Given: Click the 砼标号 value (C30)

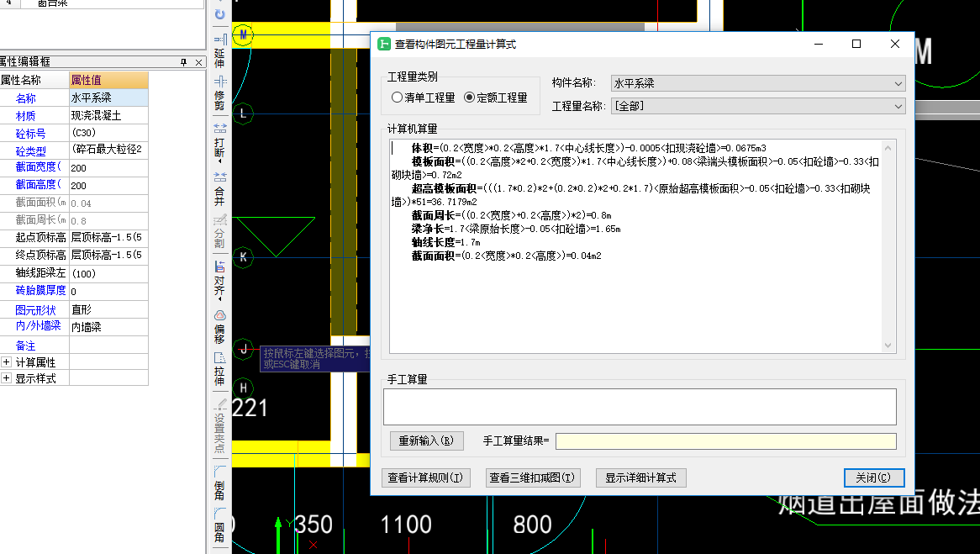Looking at the screenshot, I should tap(108, 133).
